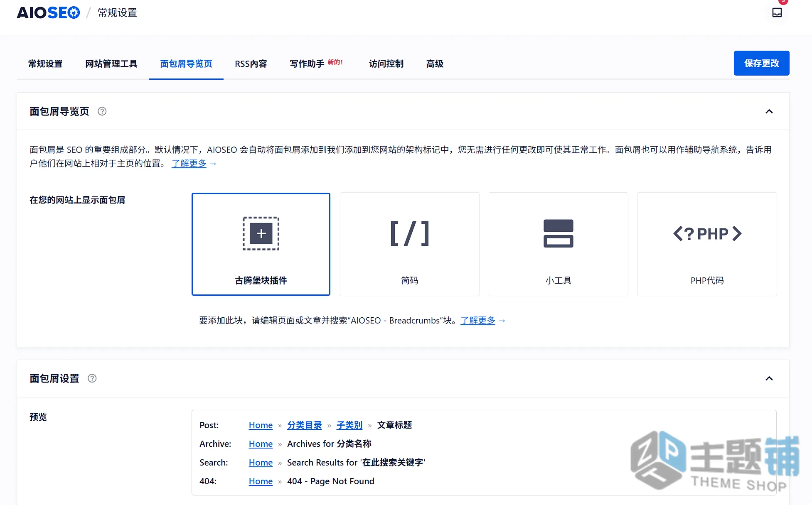This screenshot has height=505, width=812.
Task: Click the 文章标题 preview text
Action: [x=394, y=425]
